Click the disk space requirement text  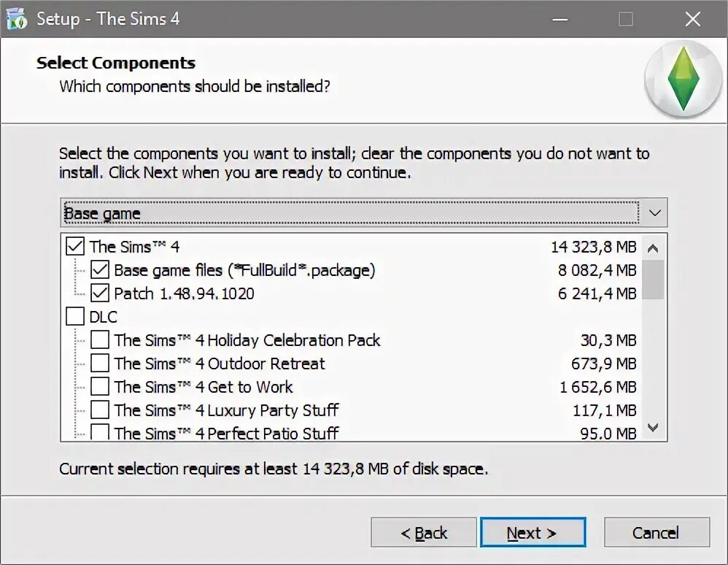tap(274, 469)
